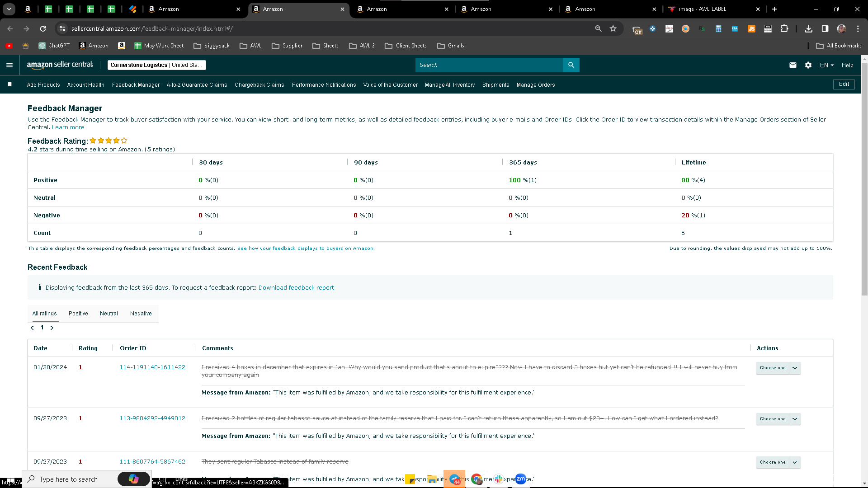This screenshot has height=488, width=868.
Task: Open the Chrome three-dot menu
Action: [858, 28]
